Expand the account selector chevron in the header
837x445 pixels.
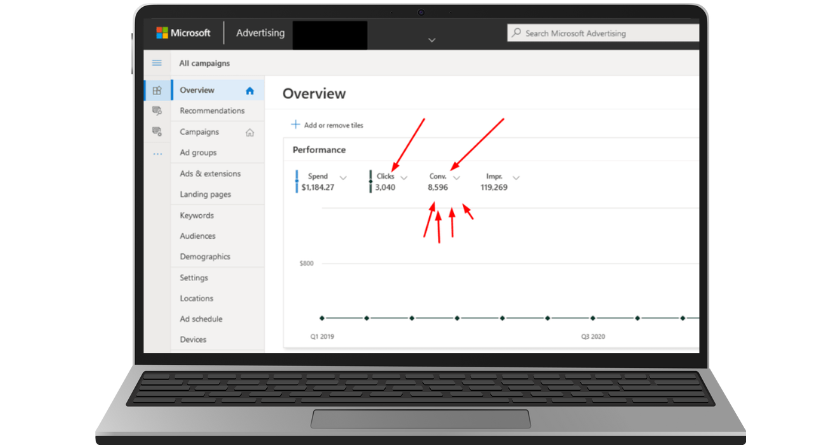click(432, 40)
